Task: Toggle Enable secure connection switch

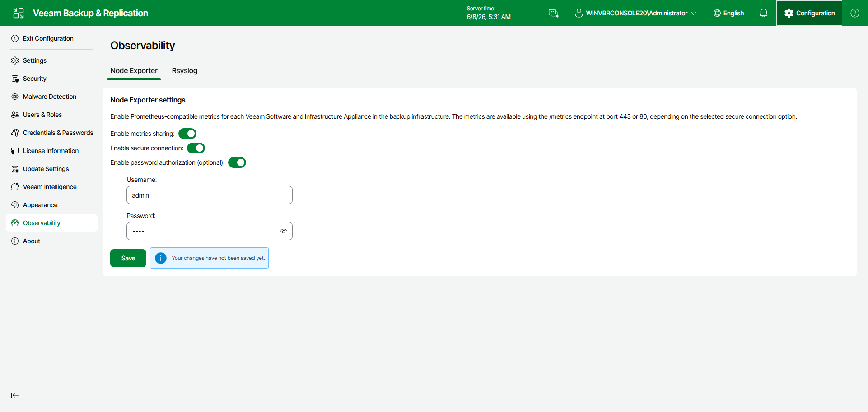Action: point(196,148)
